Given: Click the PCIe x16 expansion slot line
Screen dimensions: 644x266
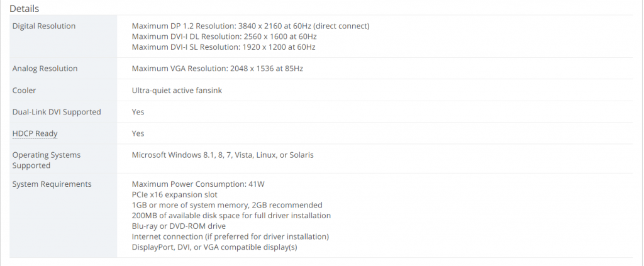Looking at the screenshot, I should click(175, 194).
